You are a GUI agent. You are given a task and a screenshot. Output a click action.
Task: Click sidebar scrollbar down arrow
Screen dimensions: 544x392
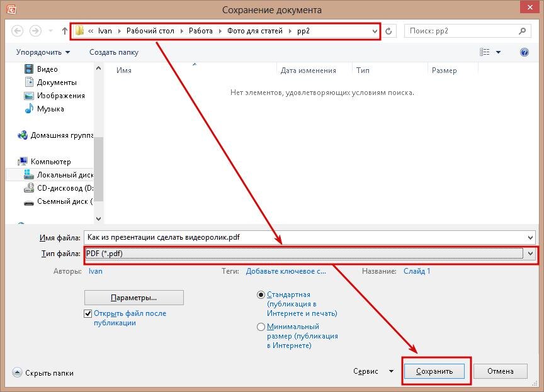[98, 219]
